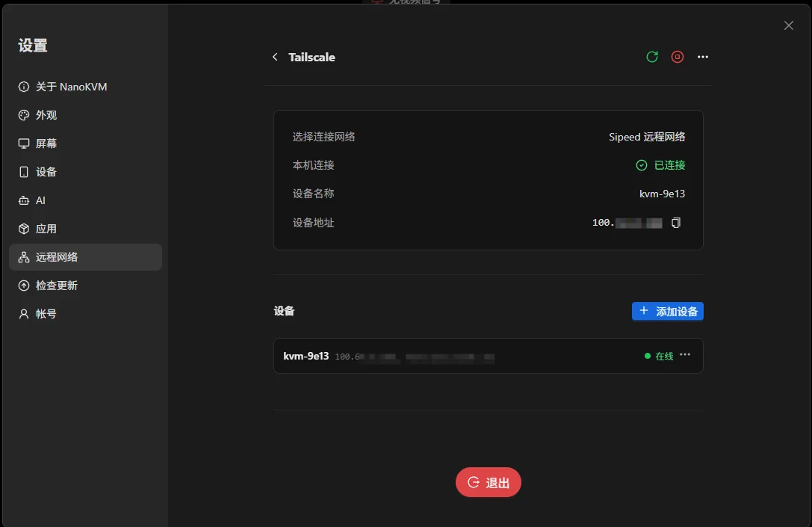Open the 屏幕 settings section

click(85, 144)
